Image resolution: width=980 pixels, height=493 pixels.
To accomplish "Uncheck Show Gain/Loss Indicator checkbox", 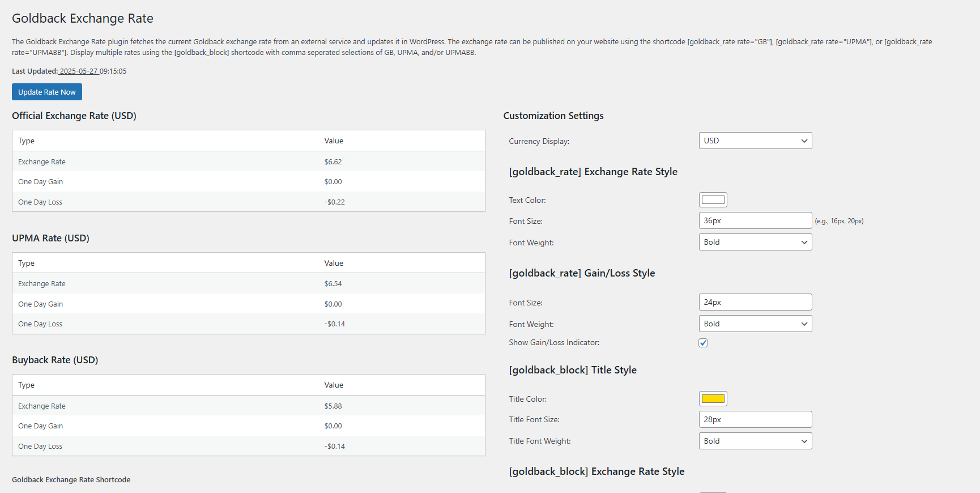I will point(703,343).
